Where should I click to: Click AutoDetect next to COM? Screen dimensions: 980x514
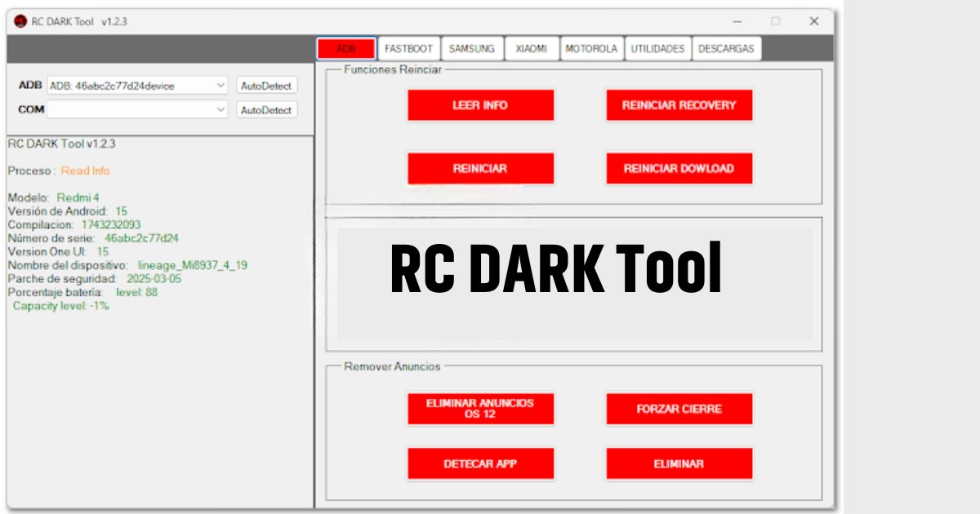266,110
